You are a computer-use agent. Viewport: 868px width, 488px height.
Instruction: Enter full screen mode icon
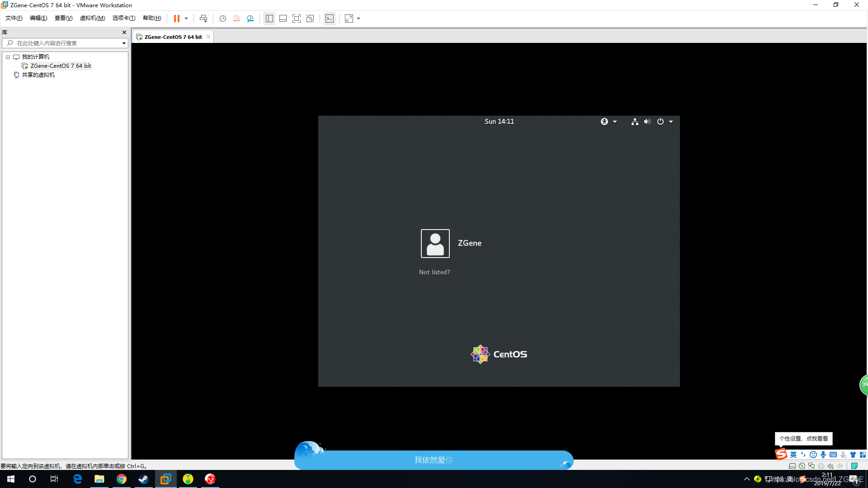tap(297, 19)
